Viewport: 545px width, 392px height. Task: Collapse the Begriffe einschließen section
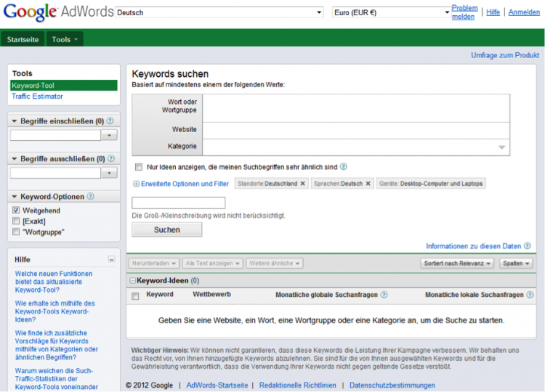[15, 121]
